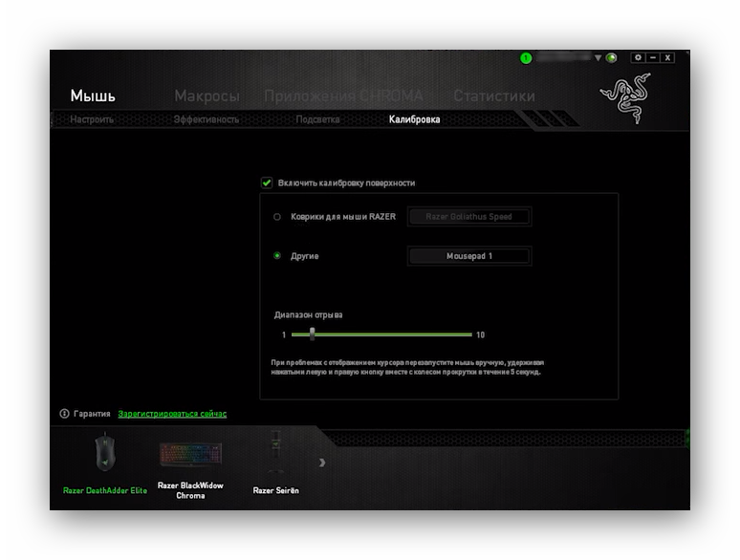Image resolution: width=740 pixels, height=560 pixels.
Task: Click the green notification badge icon
Action: point(526,58)
